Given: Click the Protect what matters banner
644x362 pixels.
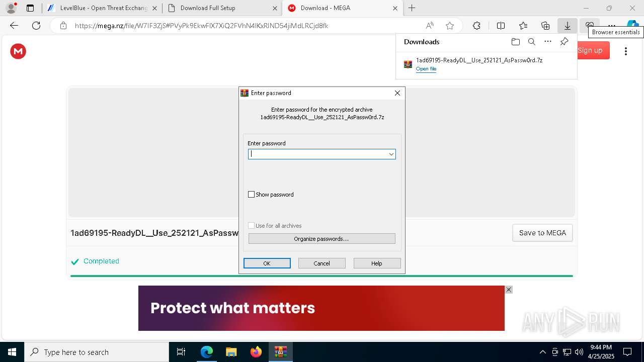Looking at the screenshot, I should [321, 308].
